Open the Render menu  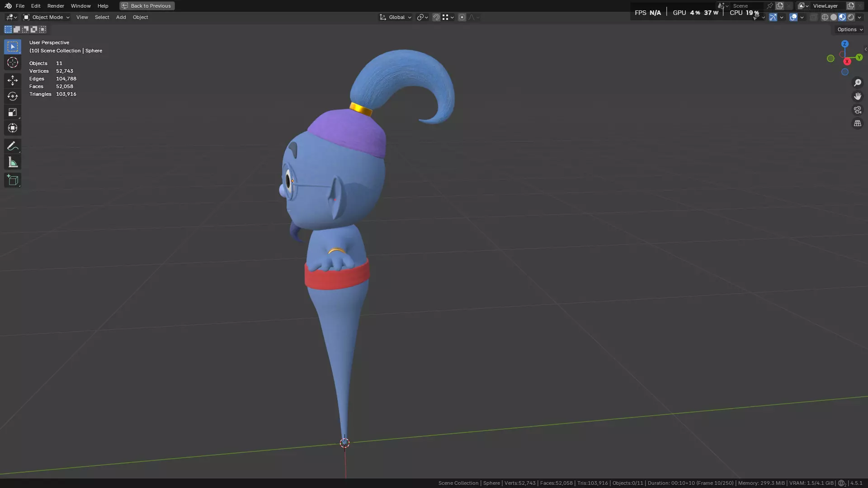[x=56, y=6]
